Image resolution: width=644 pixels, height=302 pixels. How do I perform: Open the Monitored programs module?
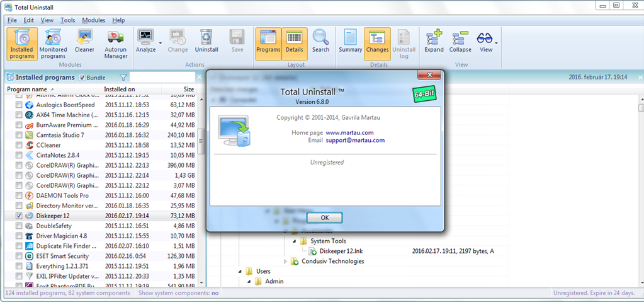[53, 44]
